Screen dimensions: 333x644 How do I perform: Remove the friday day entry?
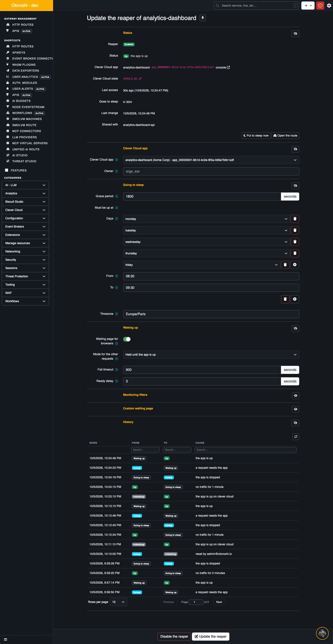pos(285,265)
